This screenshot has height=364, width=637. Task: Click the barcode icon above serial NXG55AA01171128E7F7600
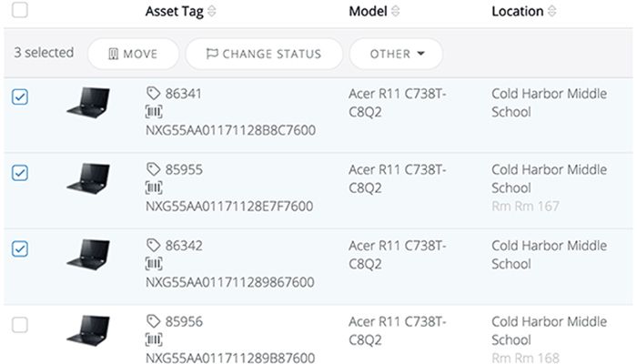point(153,187)
